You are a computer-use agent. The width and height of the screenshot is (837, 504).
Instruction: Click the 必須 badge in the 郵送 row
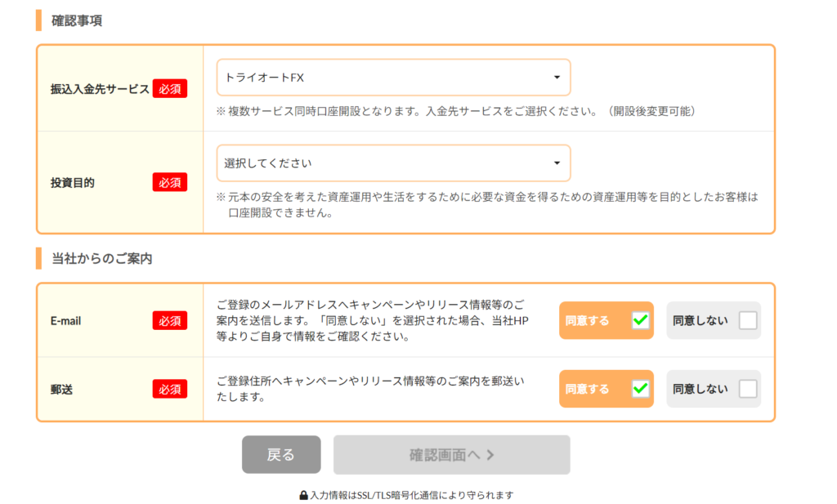[x=170, y=389]
